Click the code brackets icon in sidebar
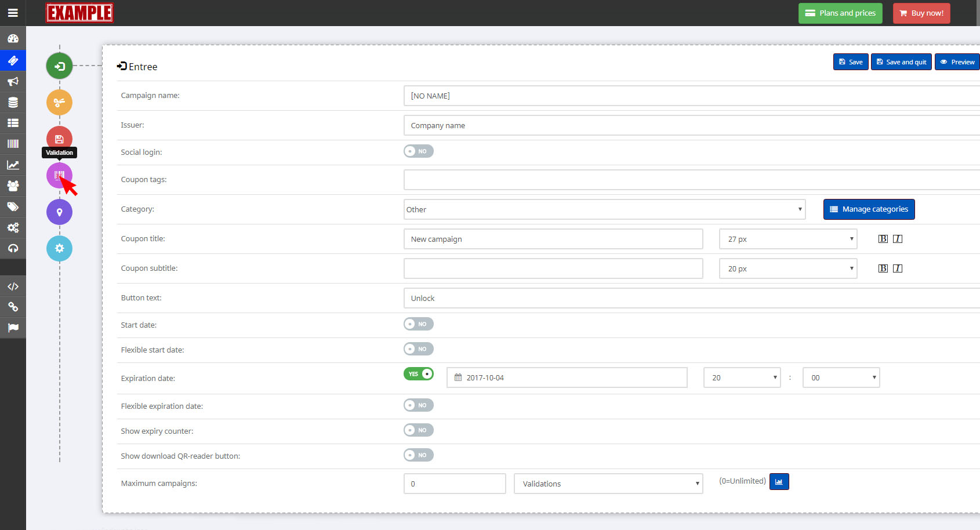 click(x=13, y=286)
